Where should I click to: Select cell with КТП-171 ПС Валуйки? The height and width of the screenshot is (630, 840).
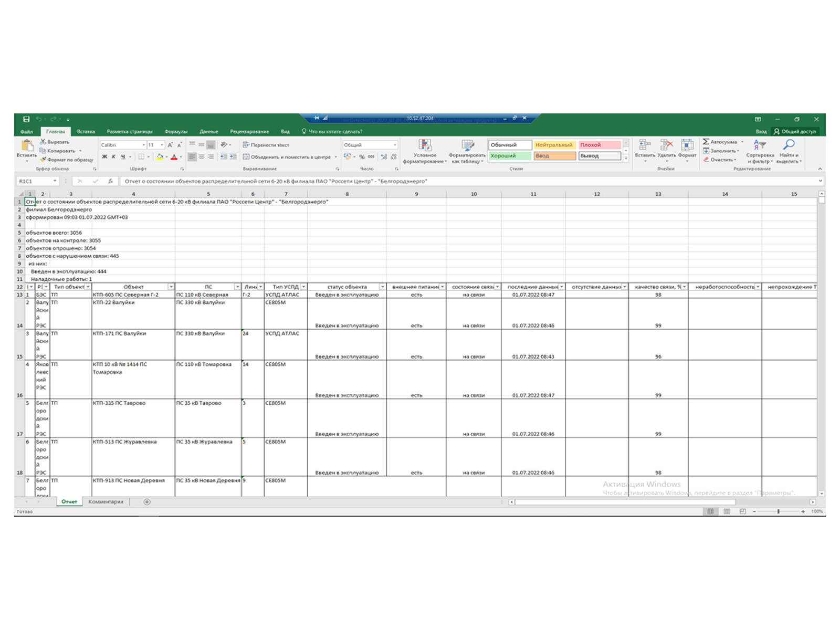[x=133, y=345]
